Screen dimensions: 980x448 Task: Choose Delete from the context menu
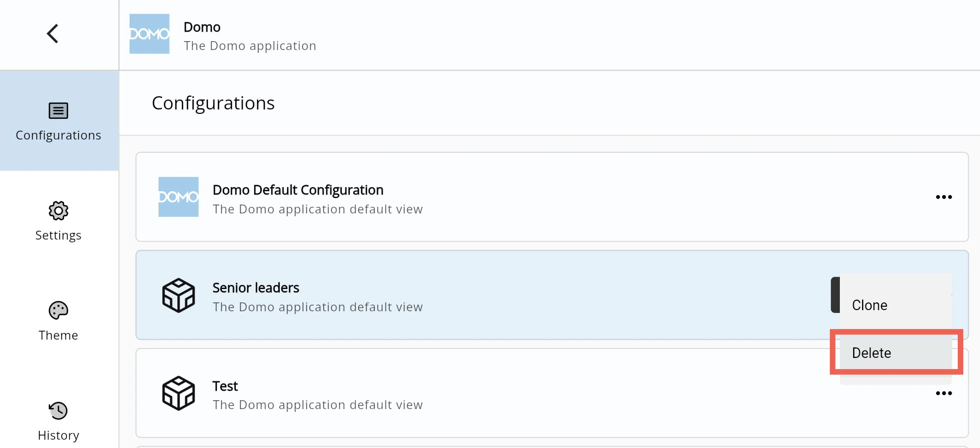click(896, 353)
